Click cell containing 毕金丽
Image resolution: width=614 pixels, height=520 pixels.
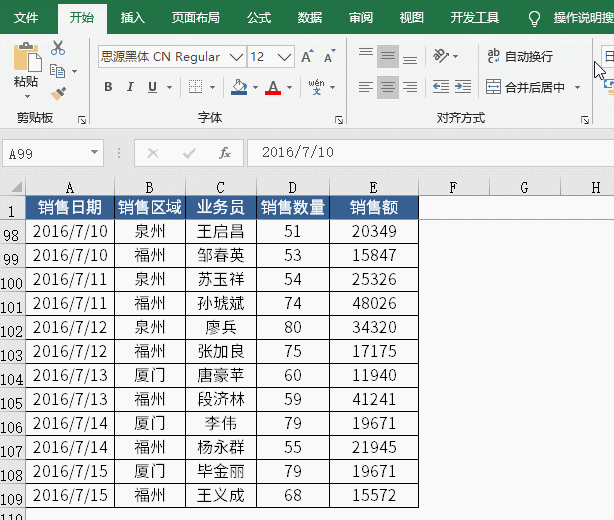point(221,471)
